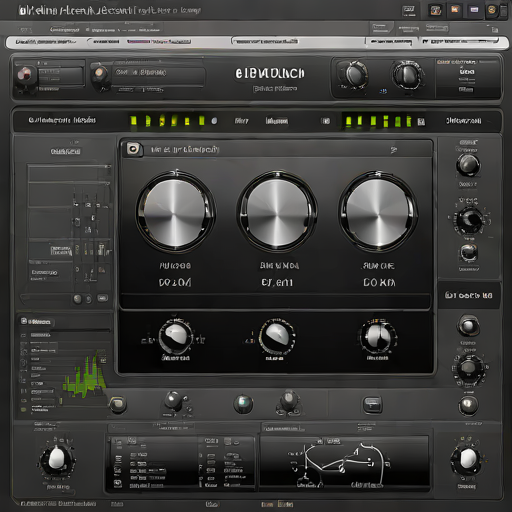Click the small knob under the left silver dial
512x512 pixels.
tap(176, 336)
